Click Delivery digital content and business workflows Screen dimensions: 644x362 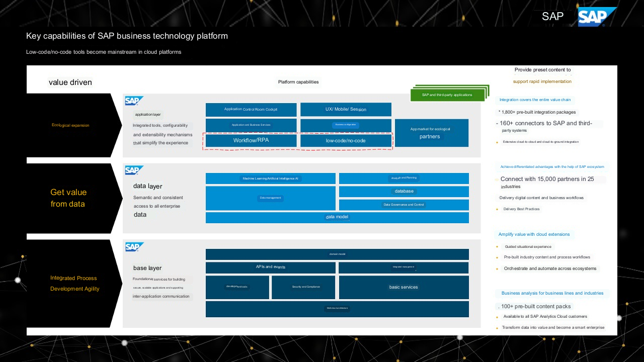pos(541,198)
